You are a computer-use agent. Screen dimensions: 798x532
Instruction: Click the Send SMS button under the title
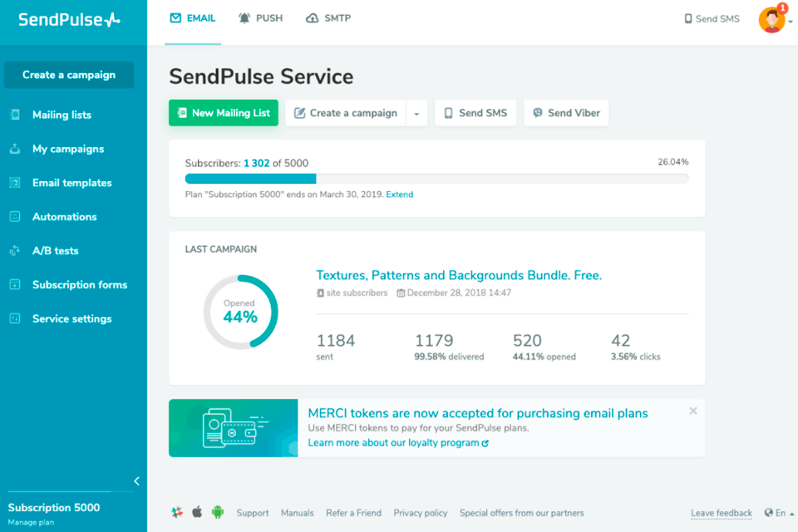coord(475,113)
